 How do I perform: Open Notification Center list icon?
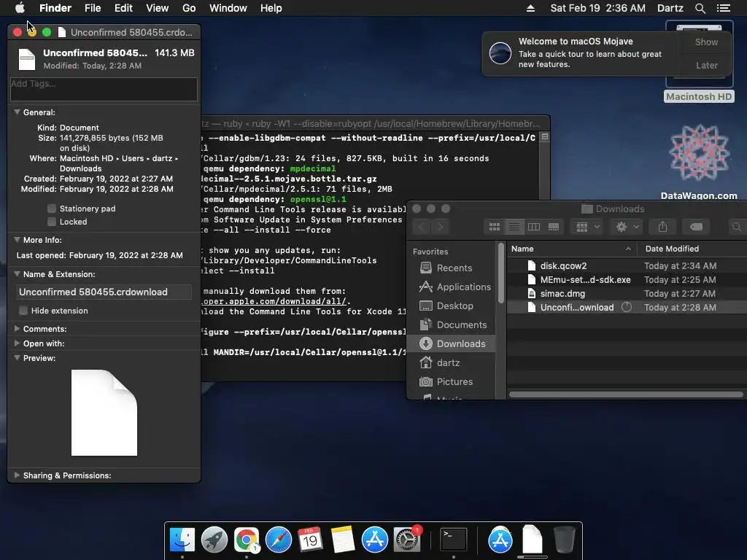(x=723, y=8)
